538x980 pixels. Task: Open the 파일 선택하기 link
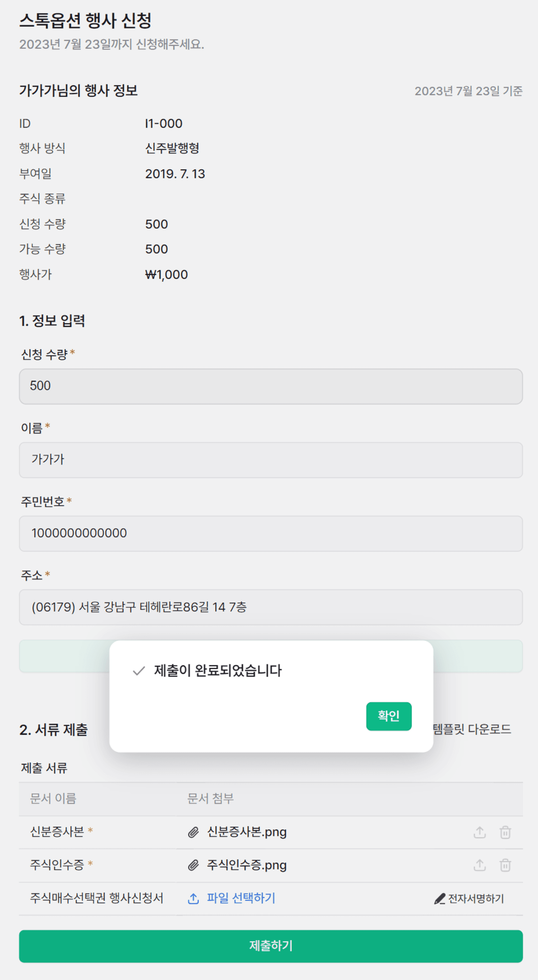(x=241, y=898)
